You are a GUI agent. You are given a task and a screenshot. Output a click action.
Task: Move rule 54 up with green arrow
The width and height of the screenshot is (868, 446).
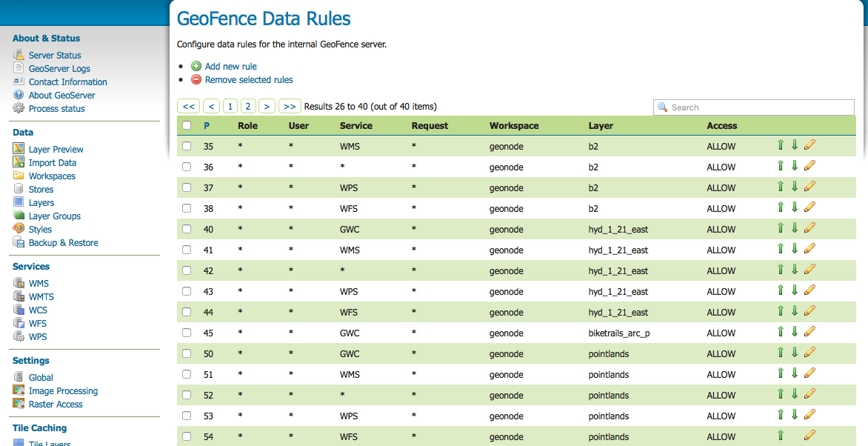tap(781, 436)
